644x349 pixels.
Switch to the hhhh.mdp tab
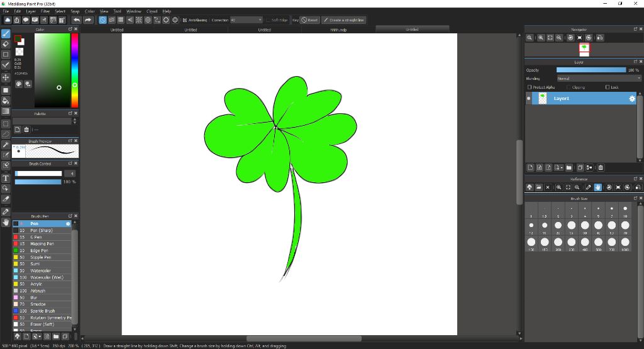338,30
